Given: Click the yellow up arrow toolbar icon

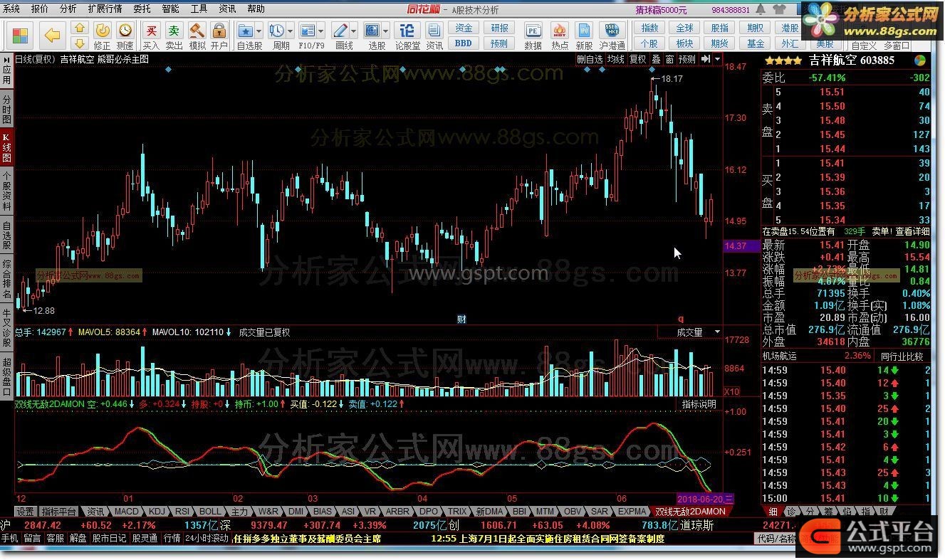Looking at the screenshot, I should click(x=80, y=28).
